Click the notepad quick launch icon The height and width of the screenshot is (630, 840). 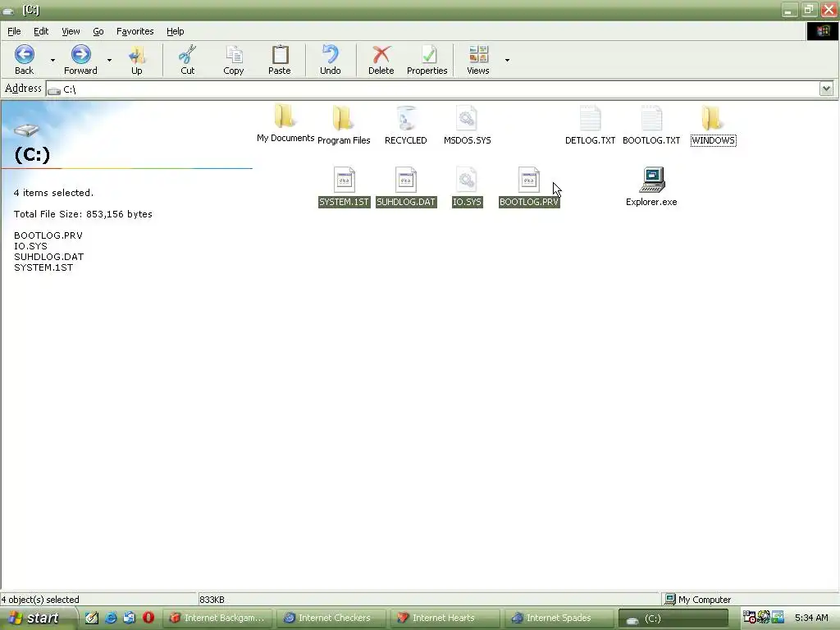pyautogui.click(x=92, y=618)
